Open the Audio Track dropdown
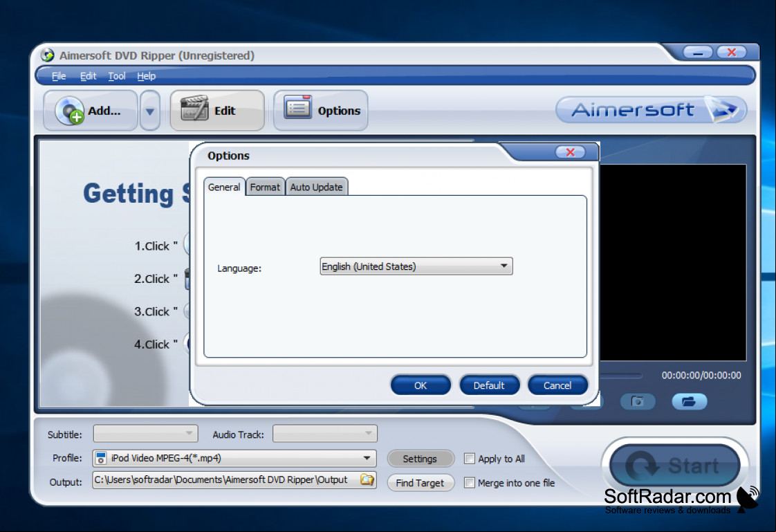 [325, 434]
